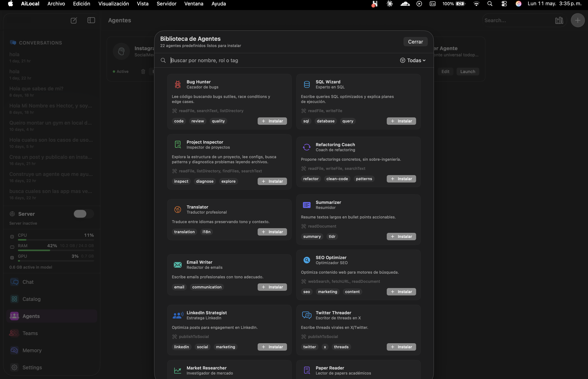Click the Edit button on background agent card

(x=445, y=71)
